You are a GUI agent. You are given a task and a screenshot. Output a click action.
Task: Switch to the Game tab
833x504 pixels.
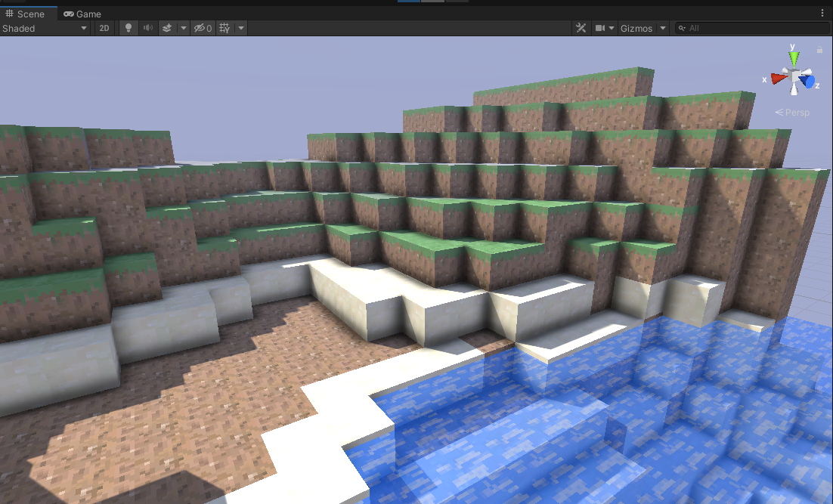[82, 14]
